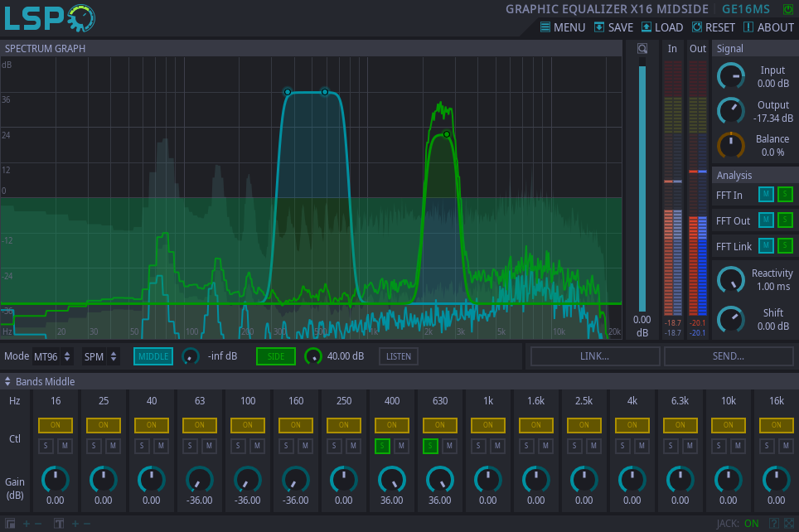
Task: Toggle FFT In for the M channel
Action: [x=766, y=194]
